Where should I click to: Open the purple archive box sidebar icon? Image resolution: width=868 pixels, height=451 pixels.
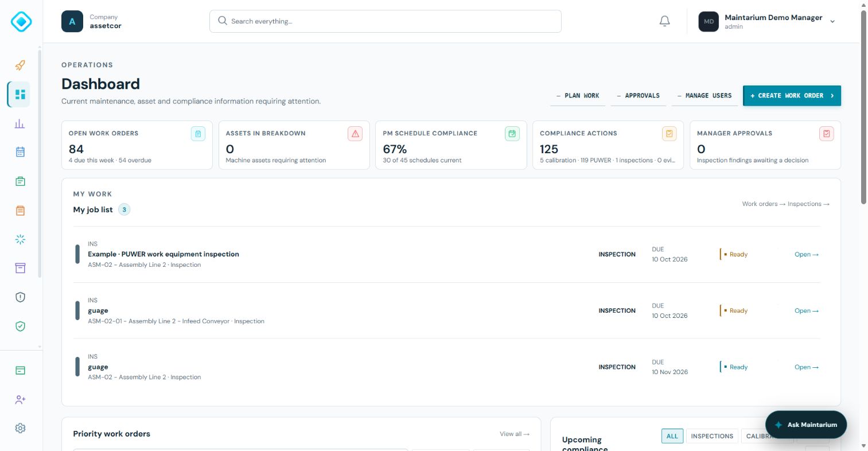tap(20, 268)
